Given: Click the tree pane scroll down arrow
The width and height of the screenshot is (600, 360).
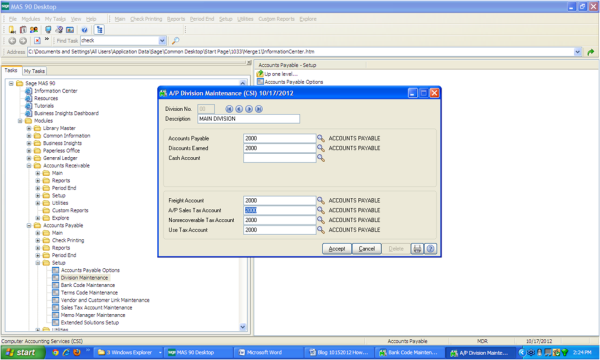Looking at the screenshot, I should [243, 327].
